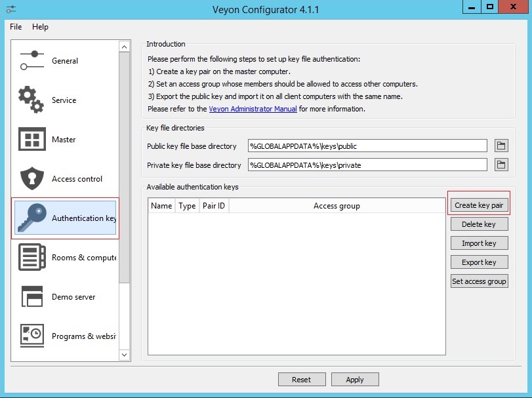Set access group for keys
532x398 pixels.
pos(479,281)
